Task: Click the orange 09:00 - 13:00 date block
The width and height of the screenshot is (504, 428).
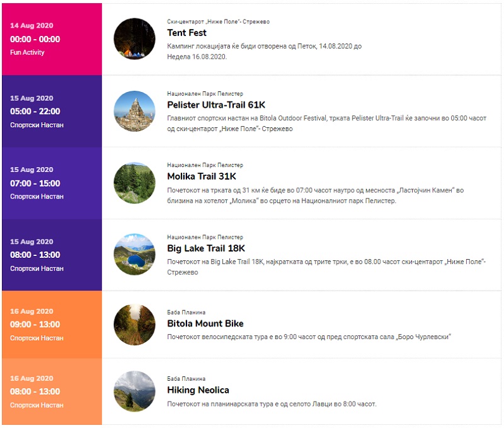Action: (x=52, y=325)
